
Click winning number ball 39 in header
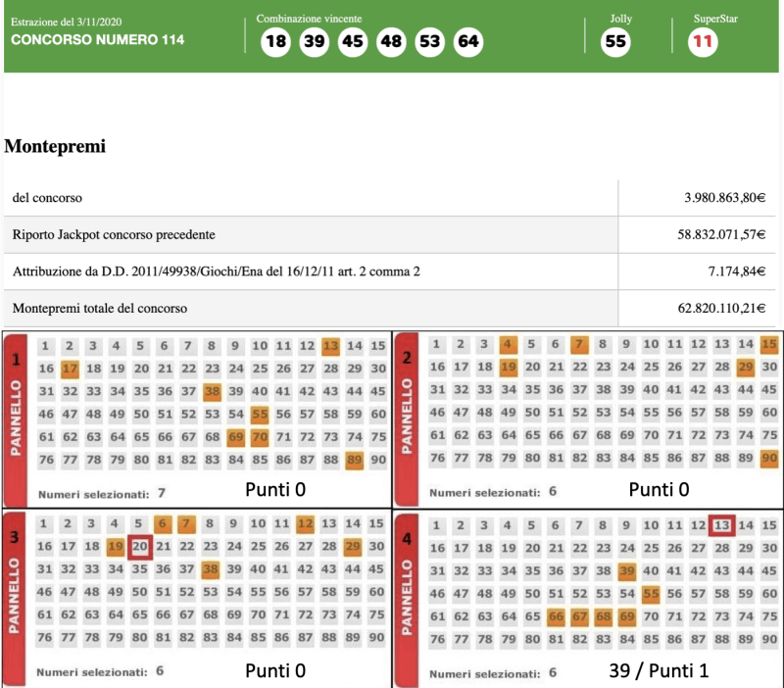[314, 42]
